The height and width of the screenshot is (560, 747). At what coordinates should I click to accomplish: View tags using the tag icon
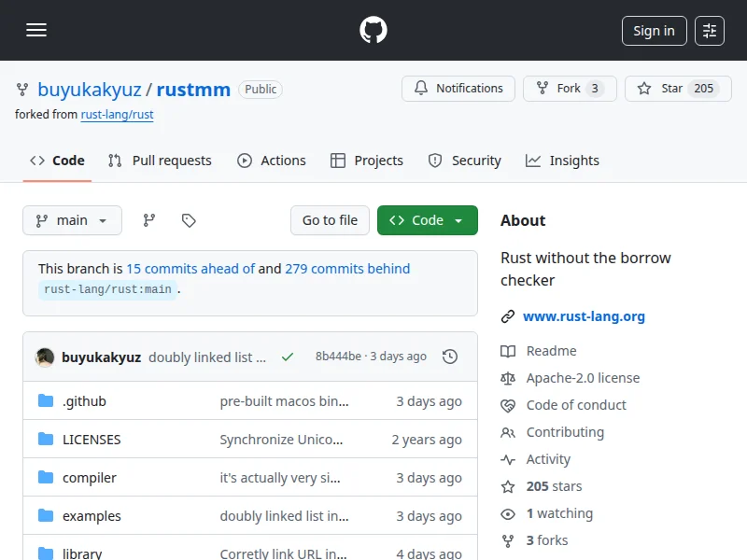pyautogui.click(x=189, y=220)
